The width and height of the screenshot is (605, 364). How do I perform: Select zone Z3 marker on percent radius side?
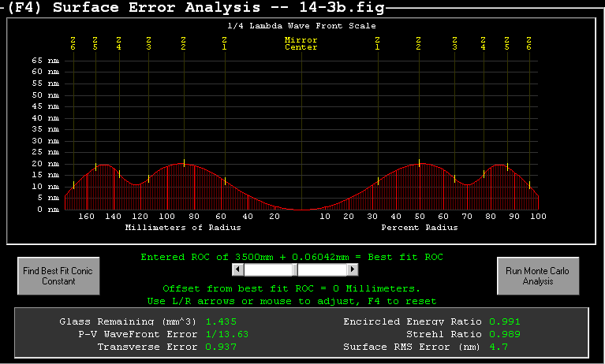coord(454,43)
